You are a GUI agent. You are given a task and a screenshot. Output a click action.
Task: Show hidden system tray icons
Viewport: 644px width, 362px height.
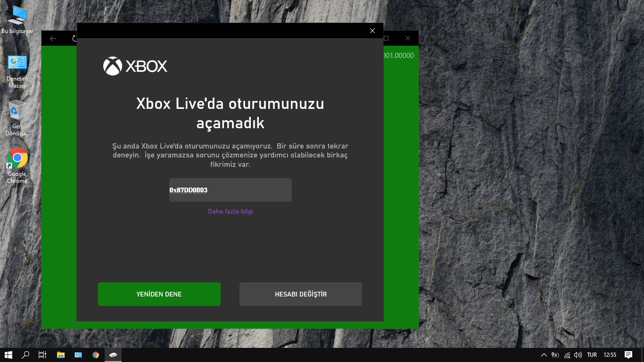[544, 355]
